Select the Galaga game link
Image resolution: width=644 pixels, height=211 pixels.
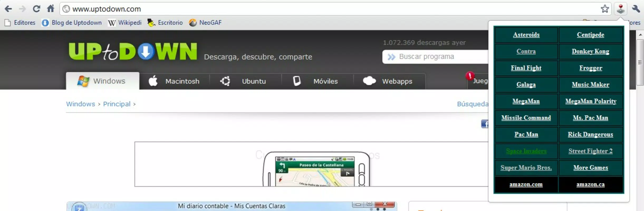pyautogui.click(x=526, y=85)
